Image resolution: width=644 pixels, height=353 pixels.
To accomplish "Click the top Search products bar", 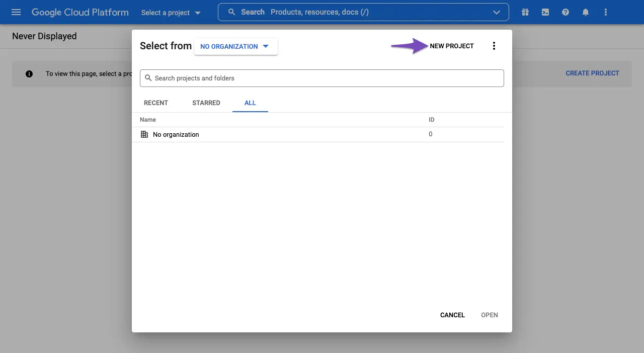I will click(362, 12).
